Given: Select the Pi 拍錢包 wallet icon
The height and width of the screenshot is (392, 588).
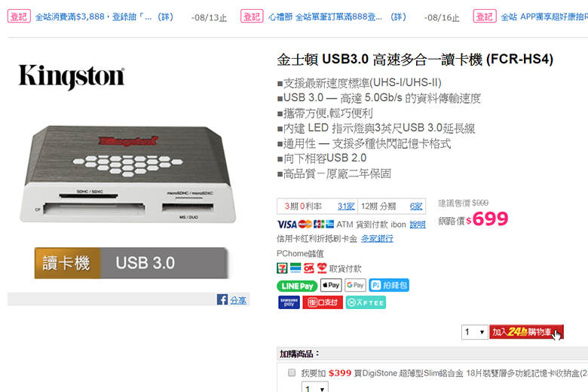Looking at the screenshot, I should 389,285.
